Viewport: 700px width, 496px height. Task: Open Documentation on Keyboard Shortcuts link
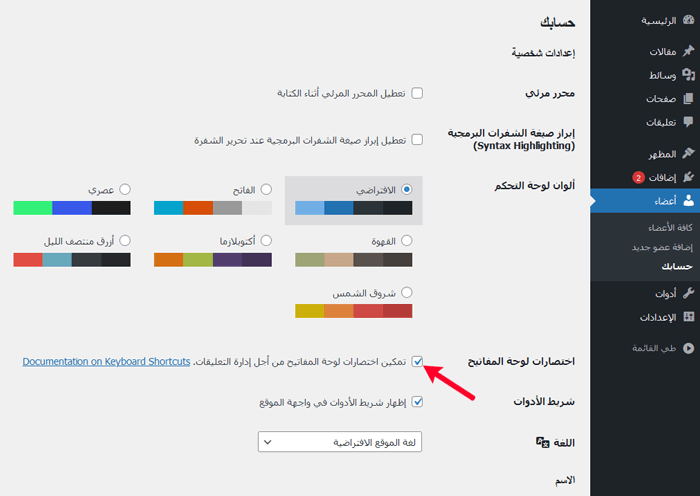(x=106, y=361)
